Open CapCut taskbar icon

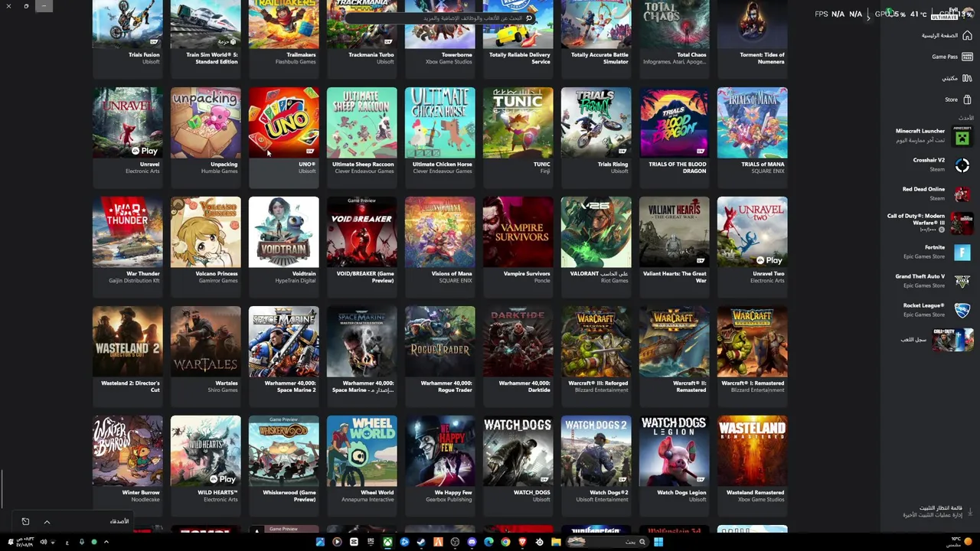tap(354, 542)
